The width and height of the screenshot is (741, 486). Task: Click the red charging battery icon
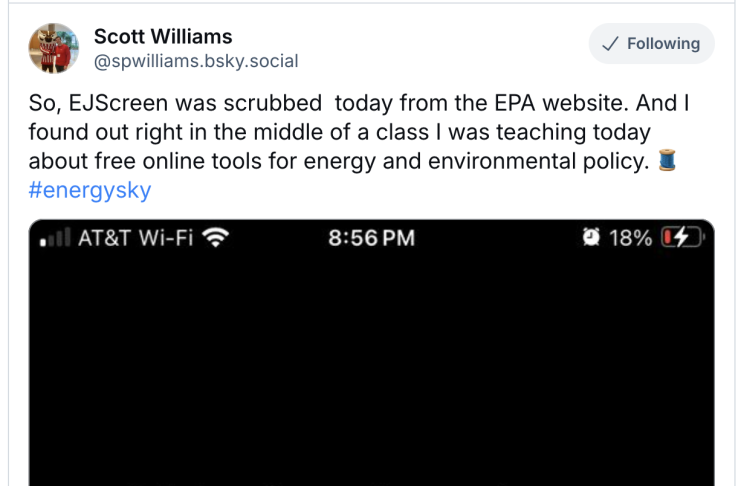pyautogui.click(x=681, y=239)
